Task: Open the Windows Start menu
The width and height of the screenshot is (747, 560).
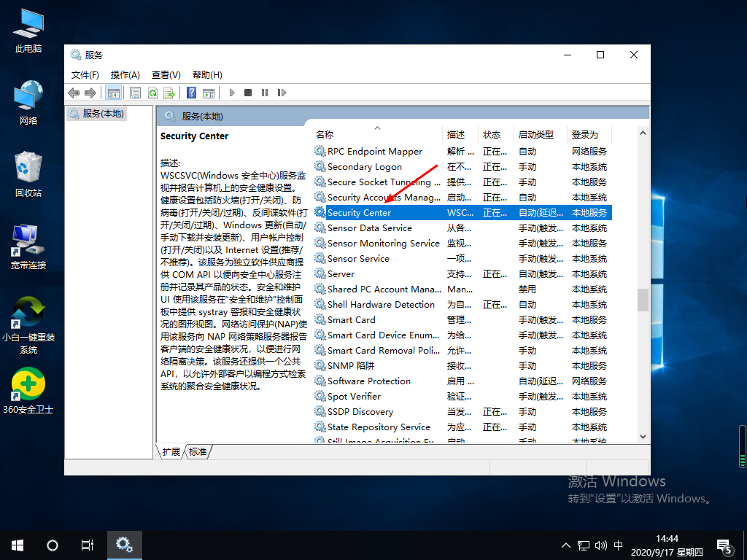Action: [18, 545]
